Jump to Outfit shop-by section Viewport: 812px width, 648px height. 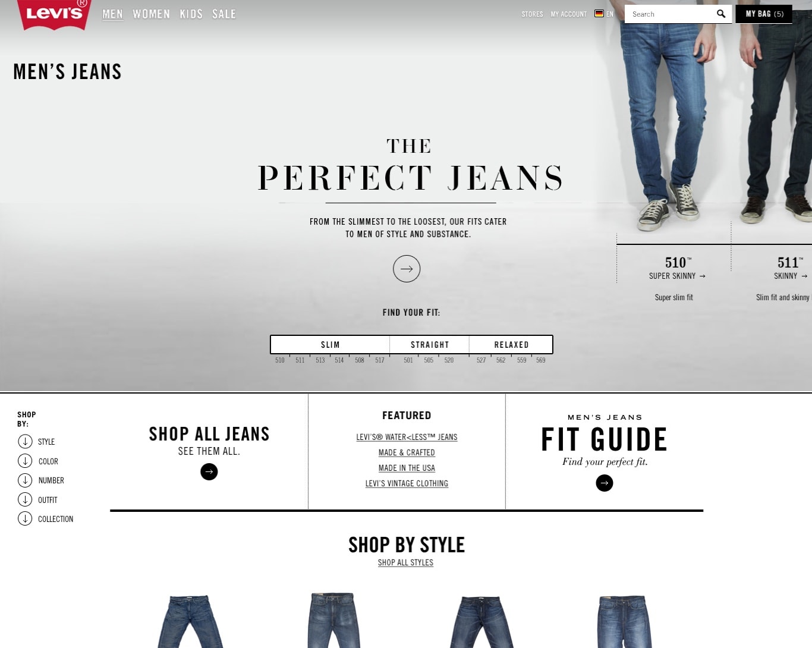point(48,500)
